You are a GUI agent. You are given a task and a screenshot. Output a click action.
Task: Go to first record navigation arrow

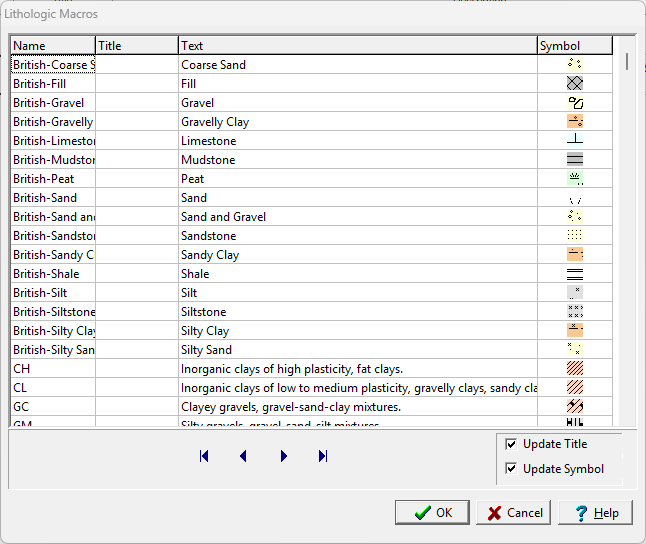[x=204, y=456]
